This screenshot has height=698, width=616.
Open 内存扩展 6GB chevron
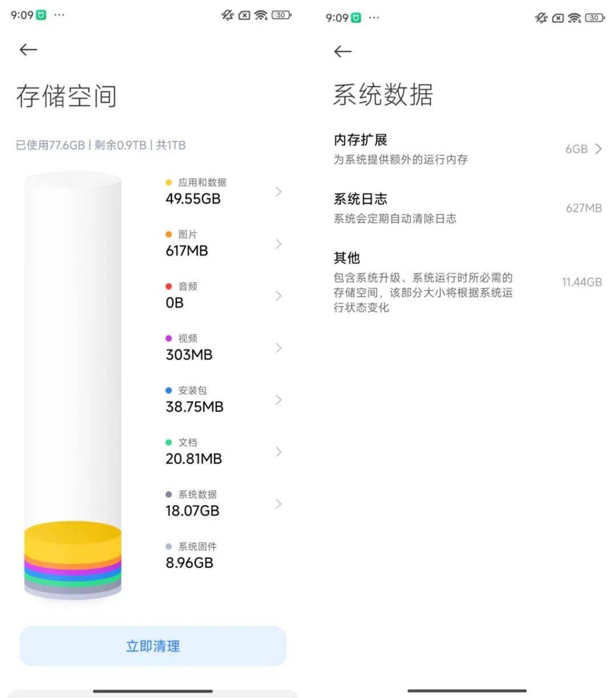pyautogui.click(x=598, y=149)
